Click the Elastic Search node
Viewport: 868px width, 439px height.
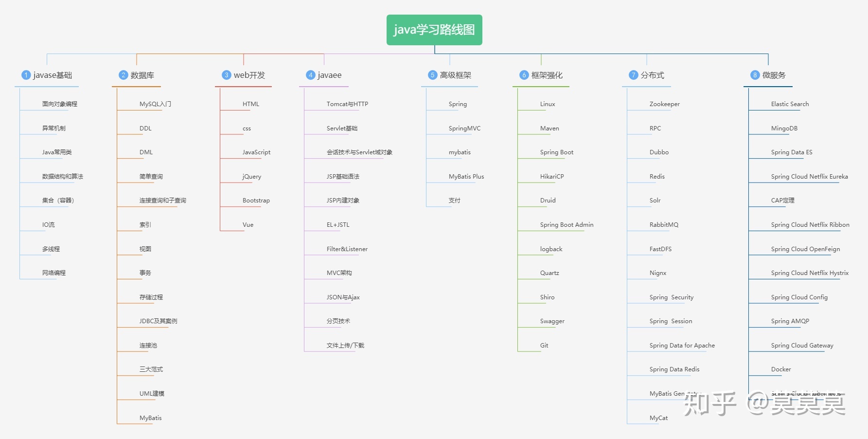pyautogui.click(x=790, y=104)
